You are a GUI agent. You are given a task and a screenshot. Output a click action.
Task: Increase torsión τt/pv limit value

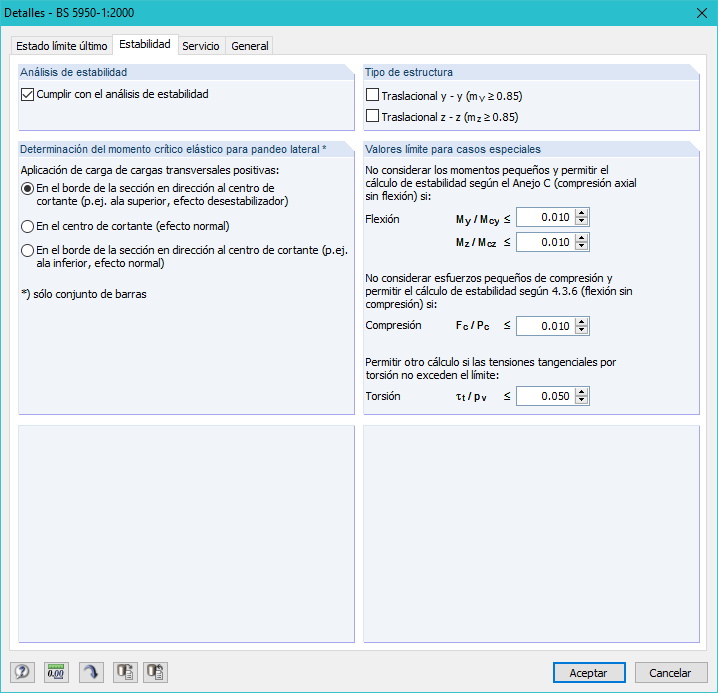click(582, 392)
